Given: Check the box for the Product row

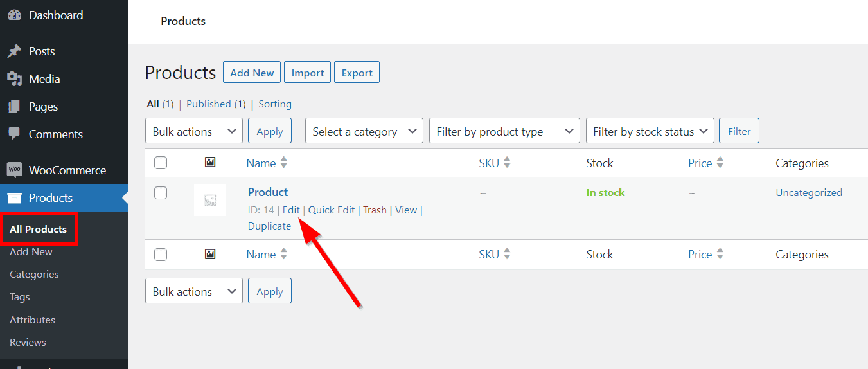Looking at the screenshot, I should (x=161, y=193).
